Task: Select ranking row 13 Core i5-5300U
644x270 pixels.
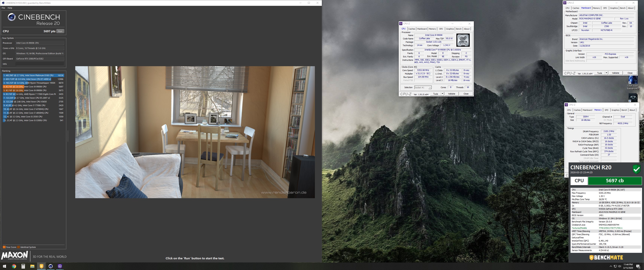Action: click(33, 121)
